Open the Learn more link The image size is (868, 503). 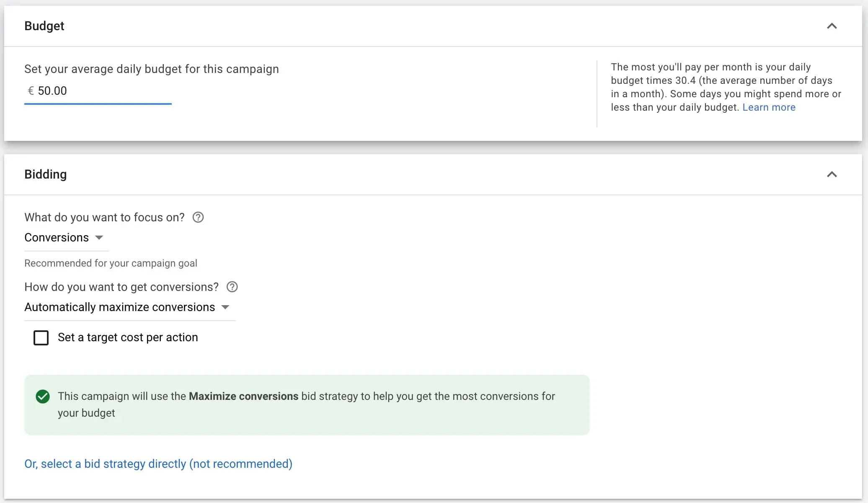pyautogui.click(x=769, y=107)
